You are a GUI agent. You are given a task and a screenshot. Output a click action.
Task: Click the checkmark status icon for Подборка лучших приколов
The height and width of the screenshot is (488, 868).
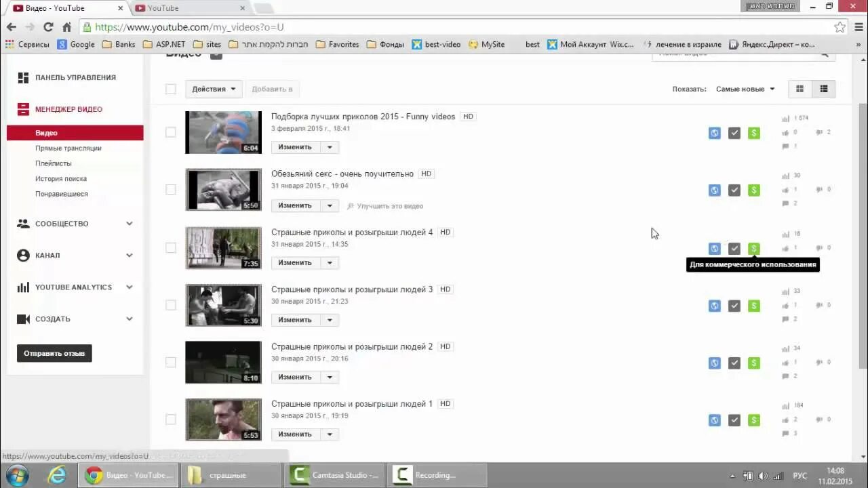point(734,133)
